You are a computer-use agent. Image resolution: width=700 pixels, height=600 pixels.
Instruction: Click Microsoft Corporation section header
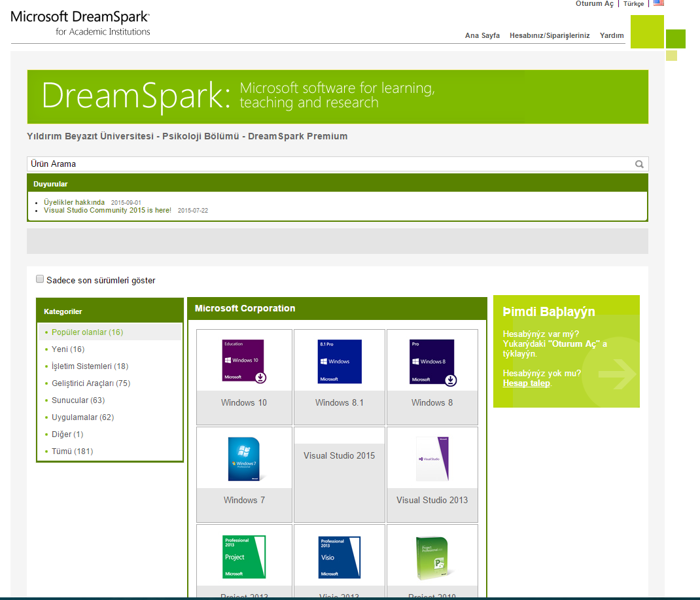click(337, 308)
